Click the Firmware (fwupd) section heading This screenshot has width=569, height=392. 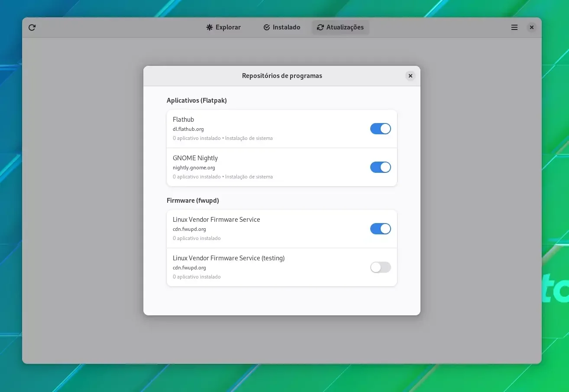tap(193, 201)
